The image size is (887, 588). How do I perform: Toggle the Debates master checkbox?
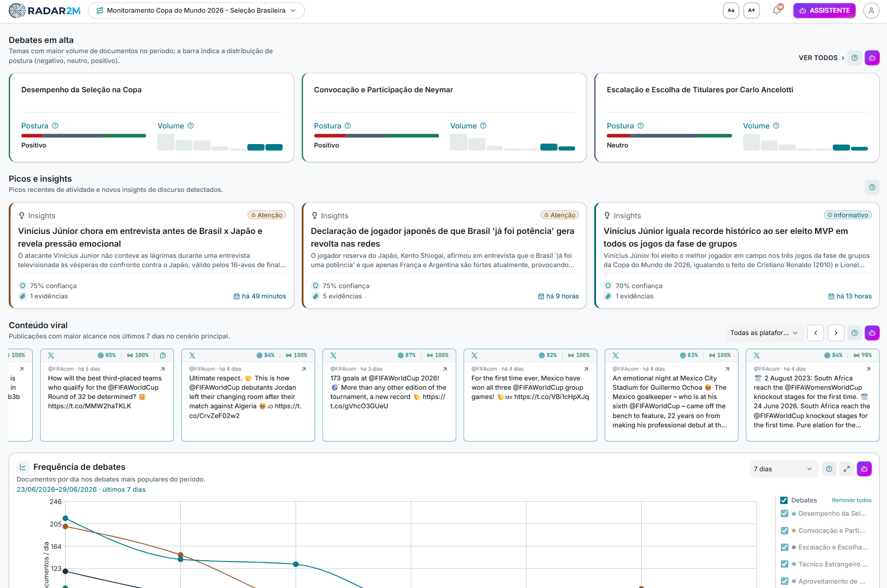[x=784, y=500]
